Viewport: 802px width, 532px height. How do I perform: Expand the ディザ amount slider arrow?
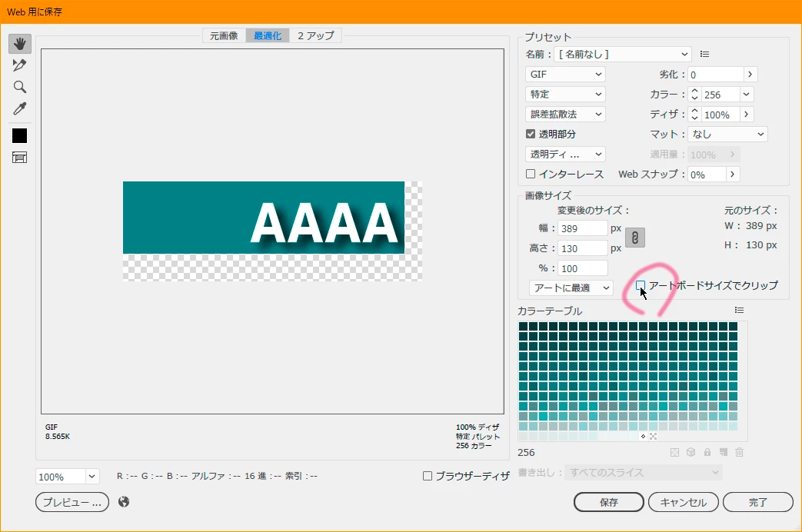click(746, 114)
